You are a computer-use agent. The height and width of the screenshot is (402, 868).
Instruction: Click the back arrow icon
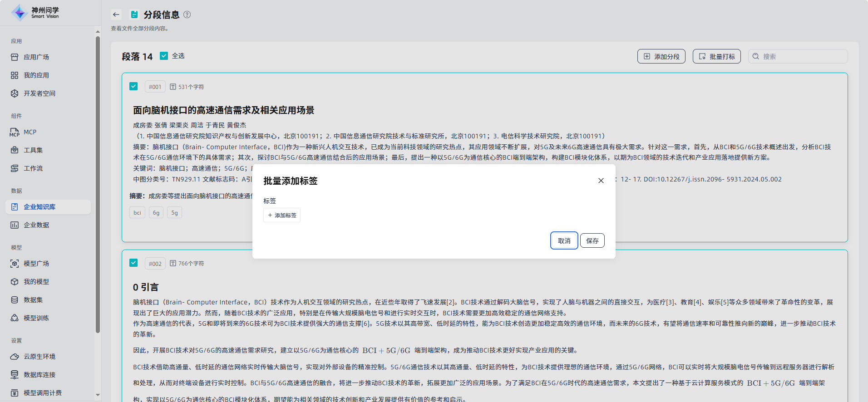click(x=116, y=15)
